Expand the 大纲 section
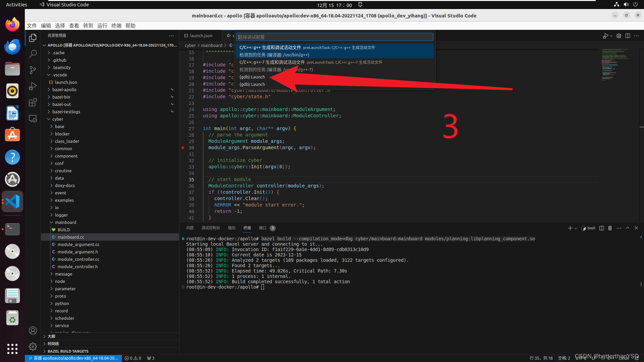 (x=51, y=336)
